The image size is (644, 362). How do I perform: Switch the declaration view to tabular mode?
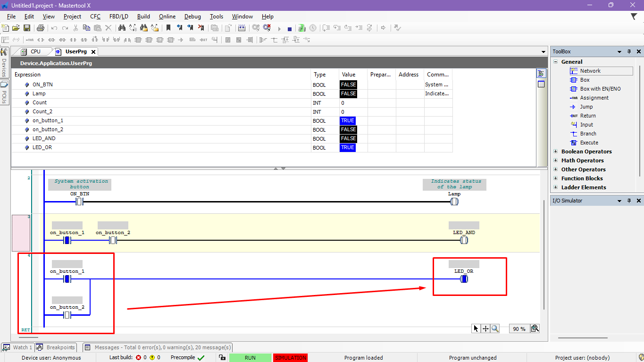(x=541, y=84)
